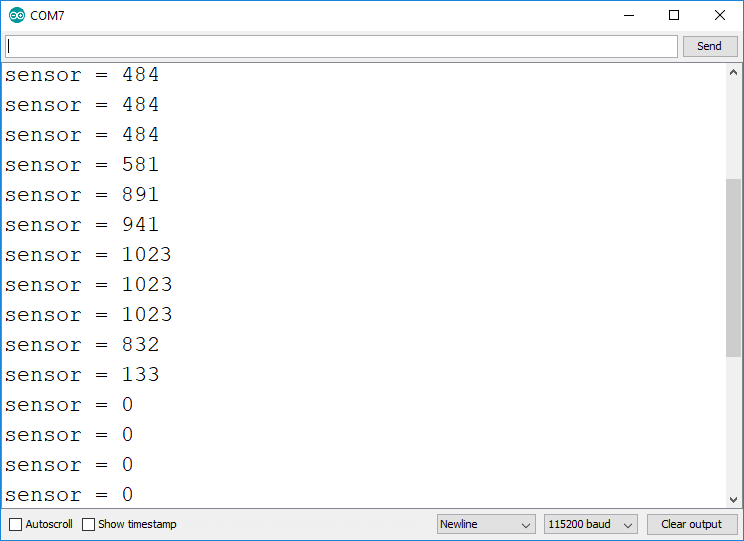Click the Arduino logo in title bar

tap(16, 16)
